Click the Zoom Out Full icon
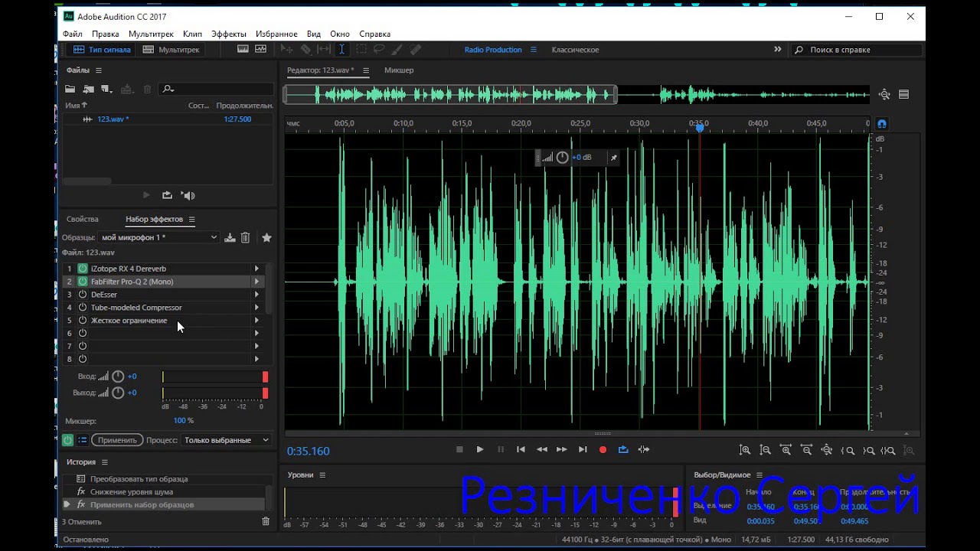The image size is (980, 551). [827, 451]
